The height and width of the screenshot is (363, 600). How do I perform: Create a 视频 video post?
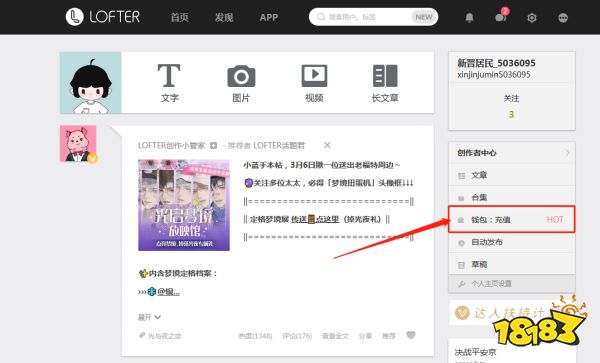314,83
